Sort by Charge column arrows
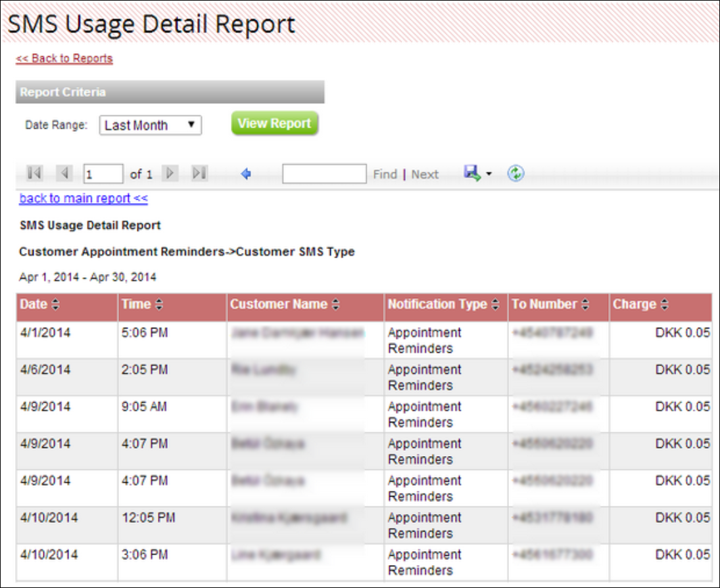Screen dimensions: 720x588 point(665,305)
